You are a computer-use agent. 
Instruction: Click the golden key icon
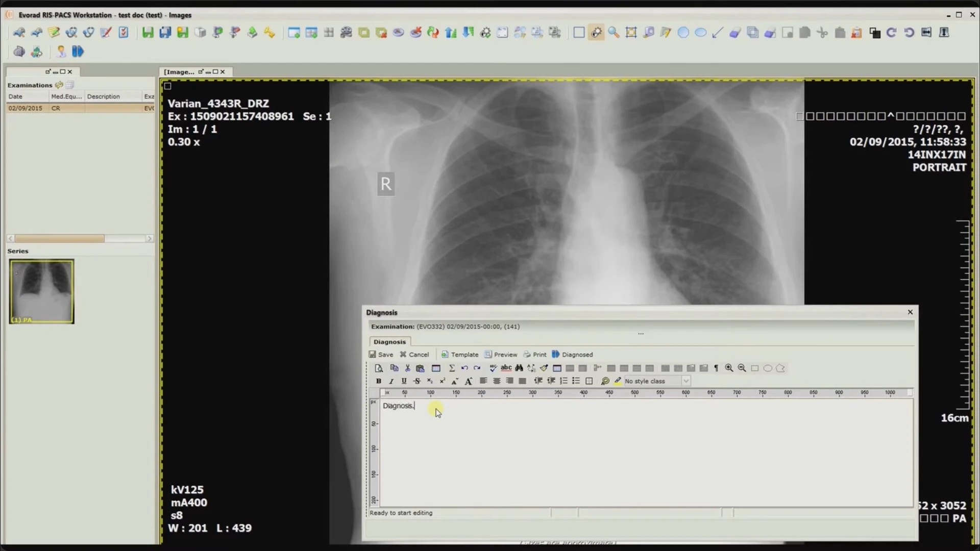tap(269, 33)
